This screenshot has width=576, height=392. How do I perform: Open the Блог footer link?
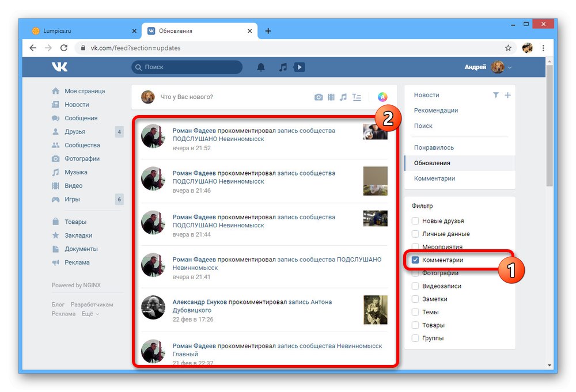(x=58, y=305)
